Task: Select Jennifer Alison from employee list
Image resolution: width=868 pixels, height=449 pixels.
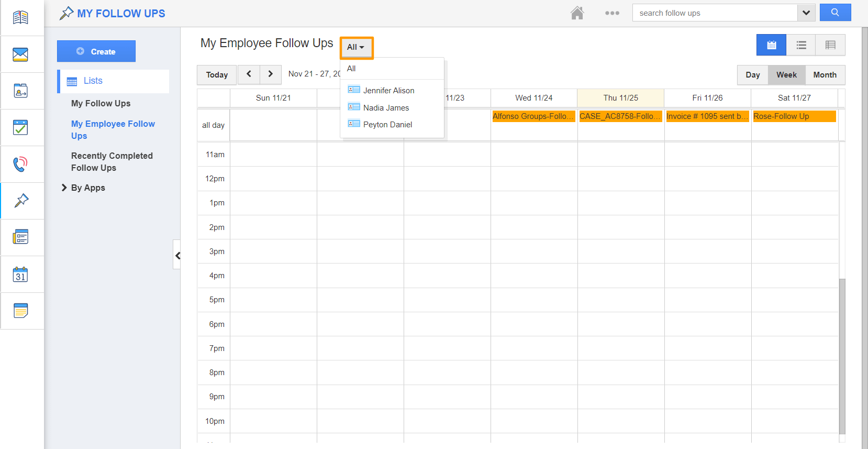Action: (388, 91)
